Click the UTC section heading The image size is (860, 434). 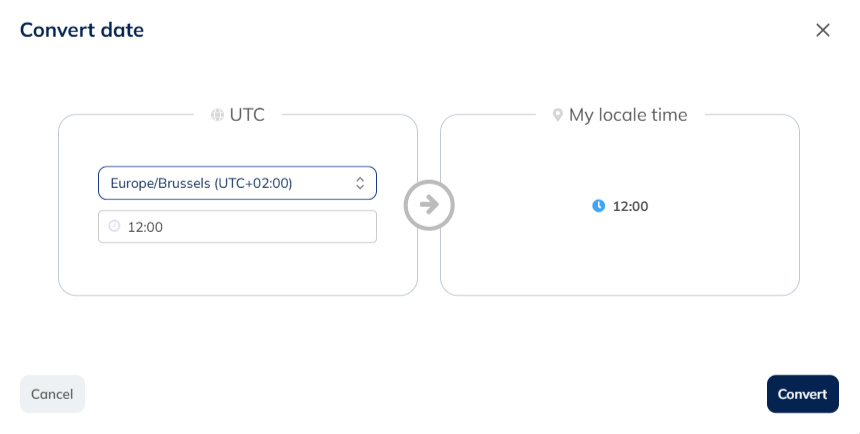(x=247, y=115)
